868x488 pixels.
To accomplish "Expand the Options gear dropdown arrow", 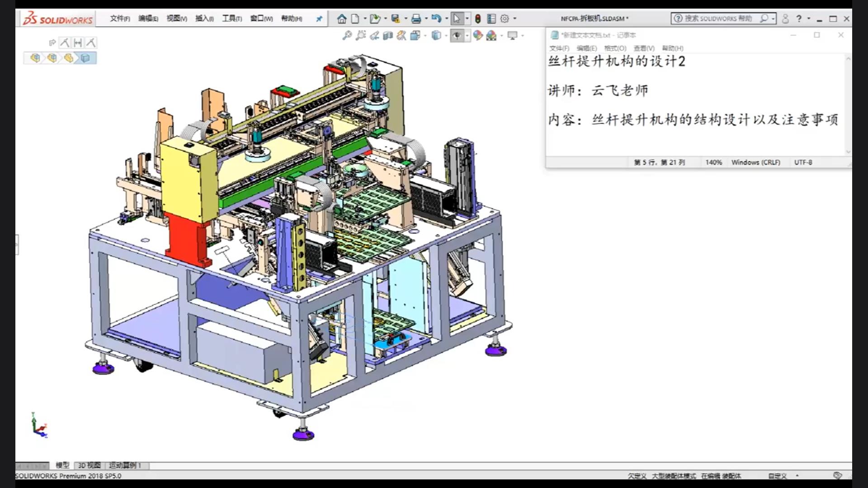I will pos(515,19).
